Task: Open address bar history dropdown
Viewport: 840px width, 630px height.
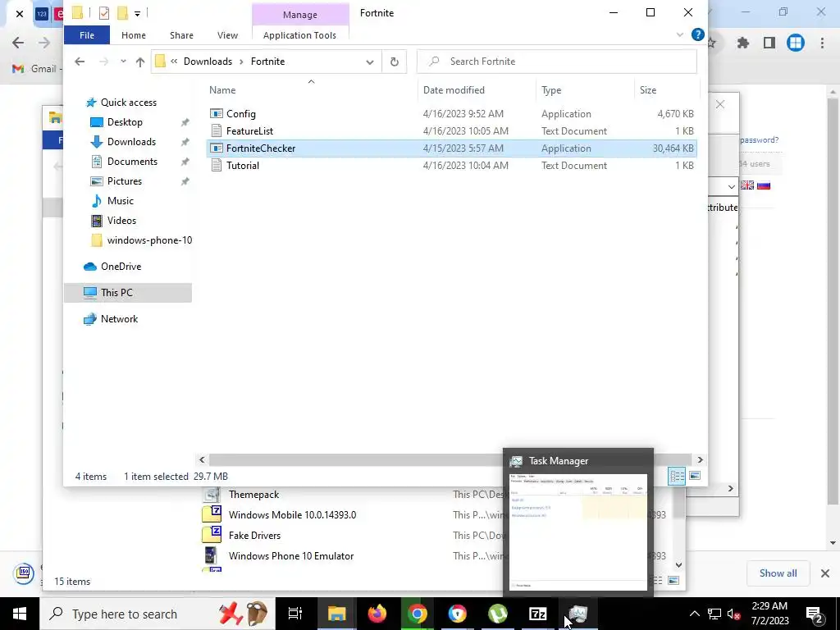Action: (x=370, y=62)
